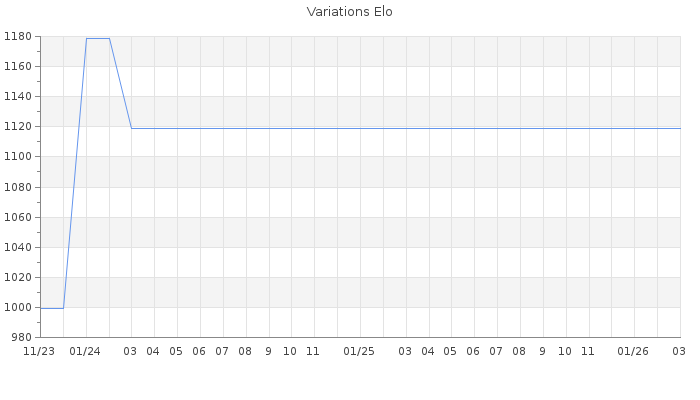The width and height of the screenshot is (700, 400).
Task: Click the 1020 y-axis label
Action: click(x=19, y=277)
